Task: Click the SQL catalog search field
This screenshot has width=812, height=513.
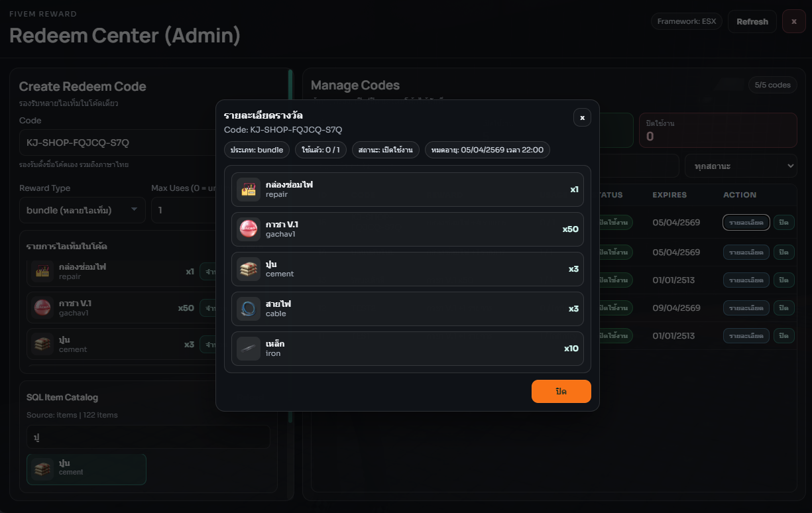Action: [x=148, y=437]
